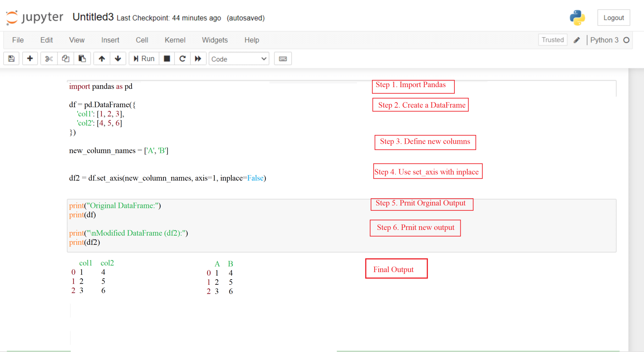Viewport: 644px width, 352px height.
Task: Restart kernel and run all cells via fast-forward icon
Action: point(198,59)
